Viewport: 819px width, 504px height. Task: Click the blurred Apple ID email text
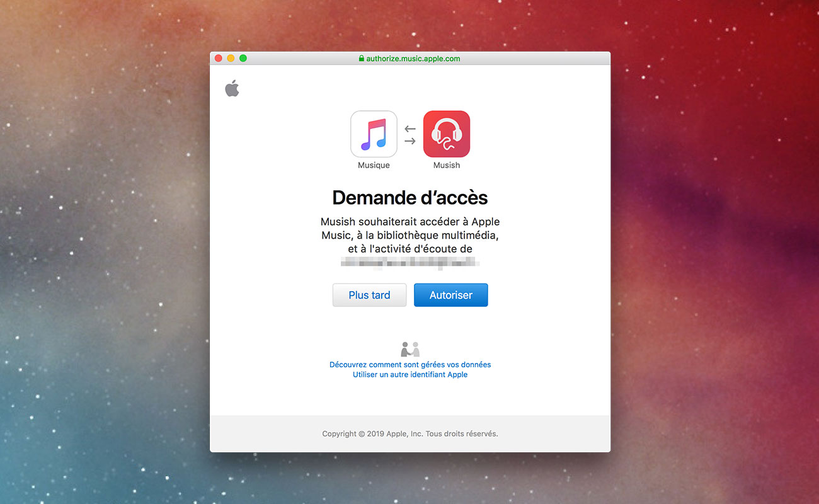410,263
